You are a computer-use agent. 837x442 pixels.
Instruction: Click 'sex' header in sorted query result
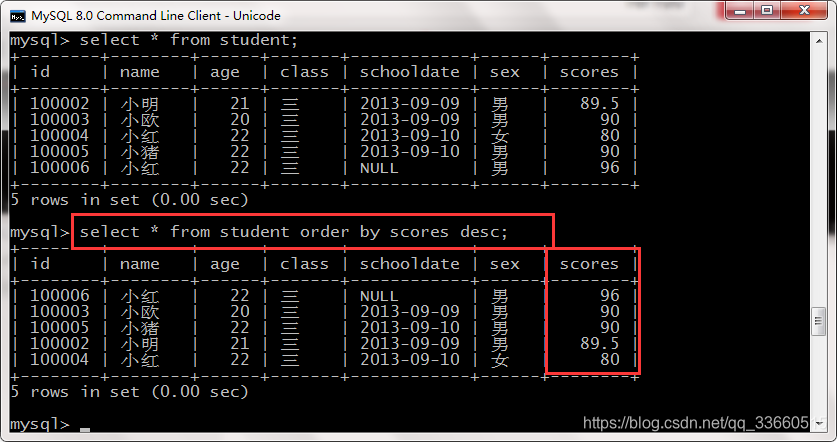[x=504, y=264]
